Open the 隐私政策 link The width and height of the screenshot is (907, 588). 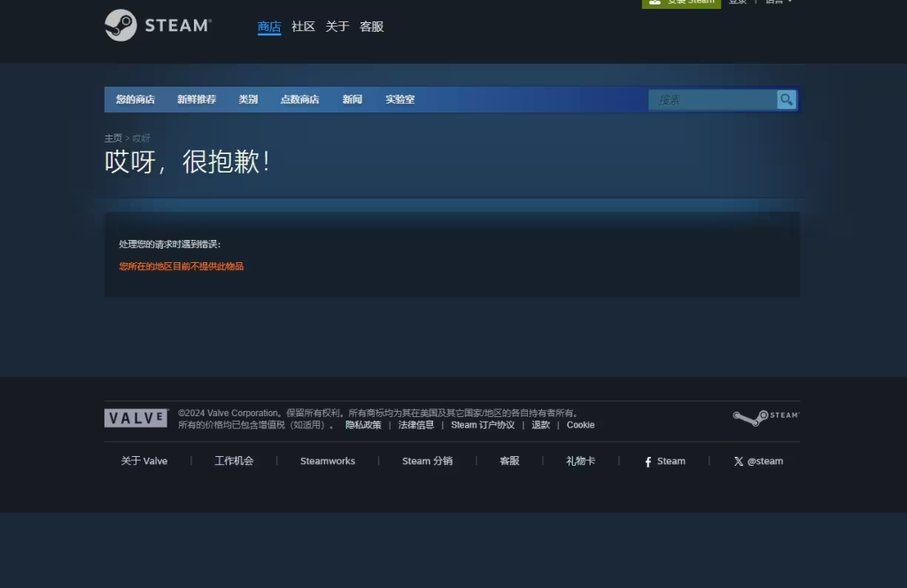(363, 425)
